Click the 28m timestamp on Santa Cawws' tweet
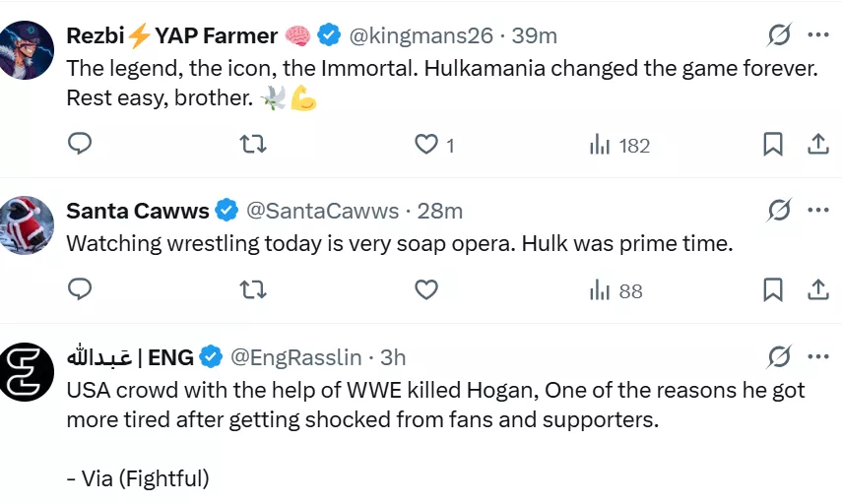 (440, 211)
